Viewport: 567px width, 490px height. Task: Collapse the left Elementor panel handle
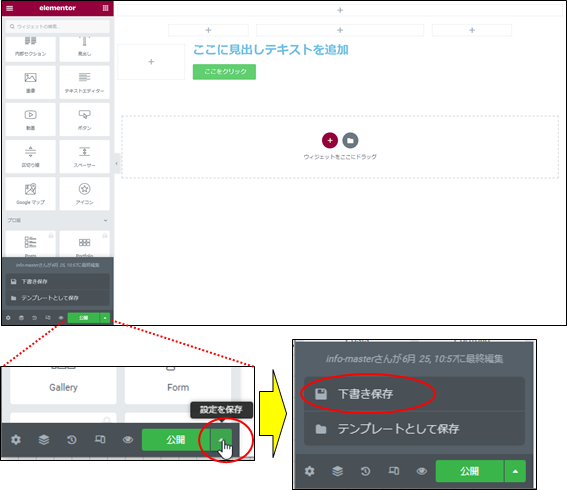[116, 163]
